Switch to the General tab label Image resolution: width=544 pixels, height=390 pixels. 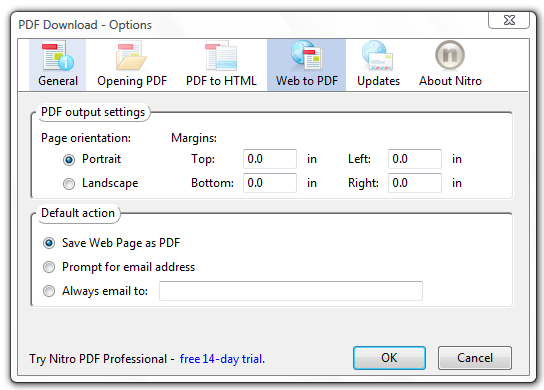point(58,81)
